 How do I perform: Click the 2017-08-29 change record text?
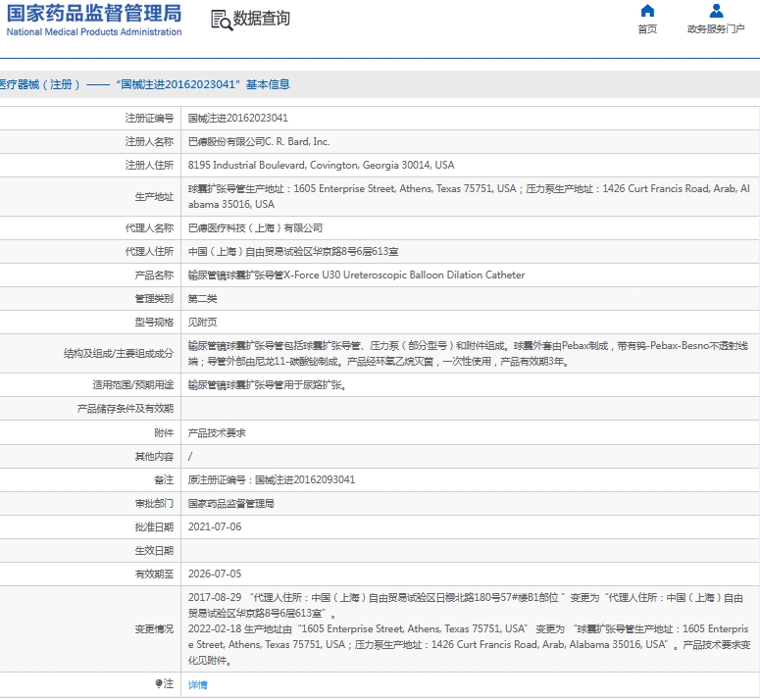click(466, 606)
